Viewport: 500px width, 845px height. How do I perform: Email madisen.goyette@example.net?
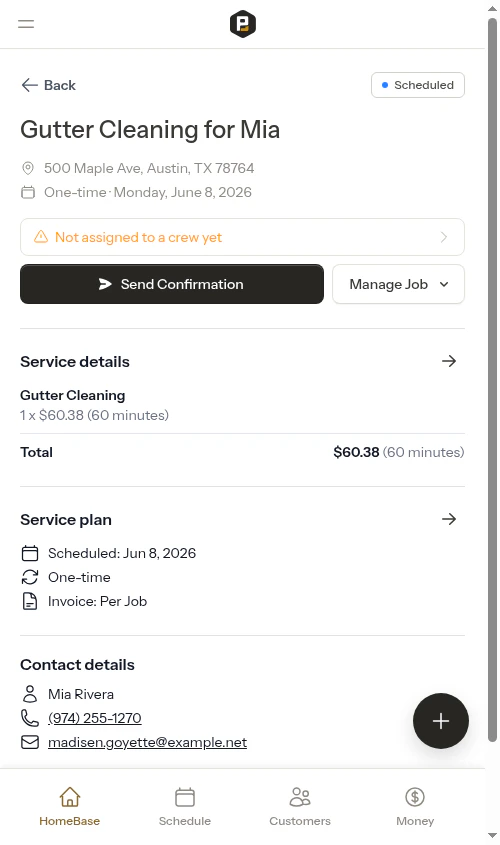pyautogui.click(x=147, y=742)
